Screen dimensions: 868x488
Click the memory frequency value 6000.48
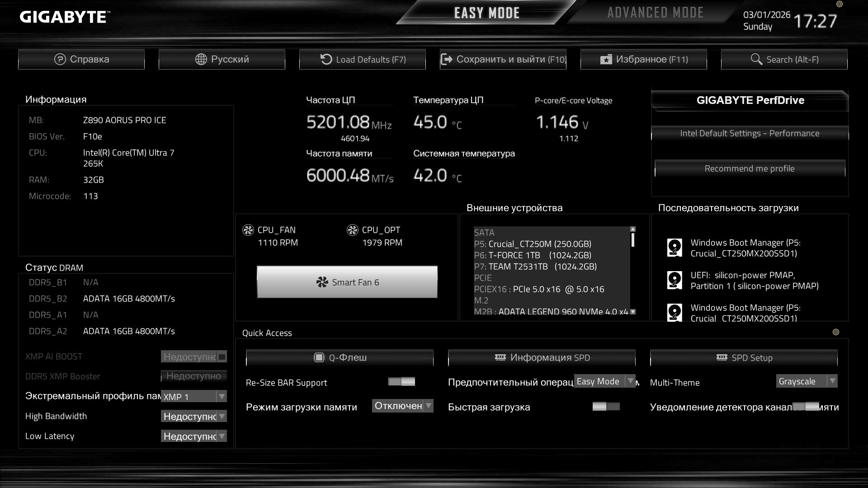click(x=338, y=175)
